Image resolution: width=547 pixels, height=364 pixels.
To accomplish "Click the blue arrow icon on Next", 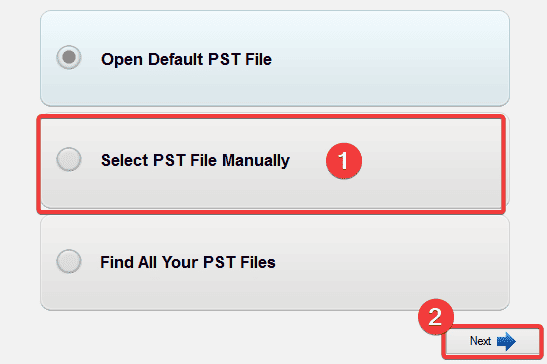I will point(506,341).
